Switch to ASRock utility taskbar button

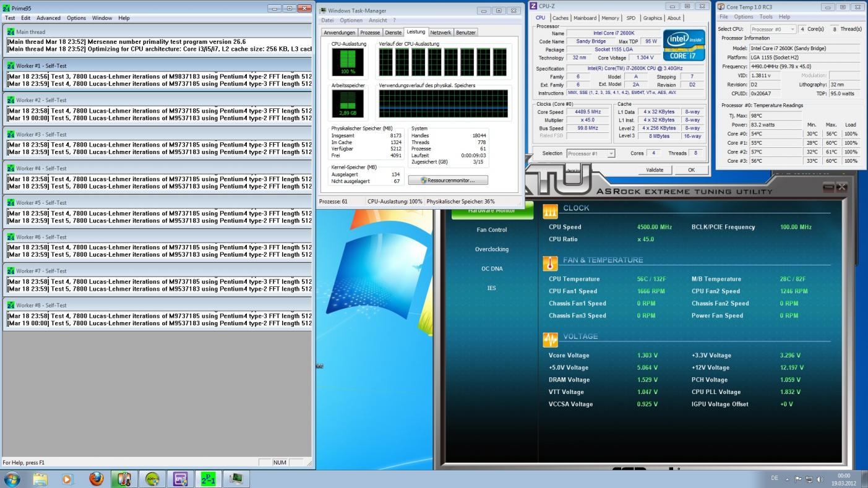coord(152,479)
